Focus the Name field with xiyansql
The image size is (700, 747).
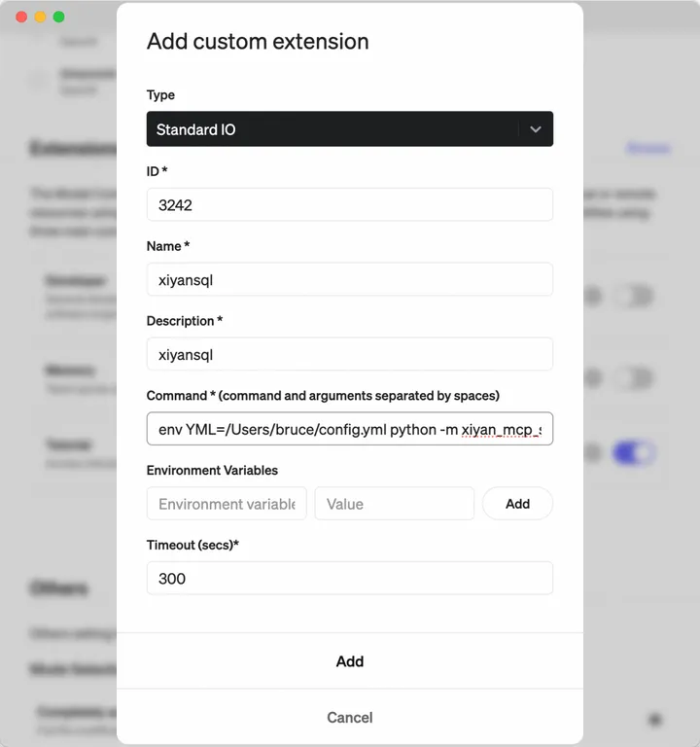(x=350, y=280)
